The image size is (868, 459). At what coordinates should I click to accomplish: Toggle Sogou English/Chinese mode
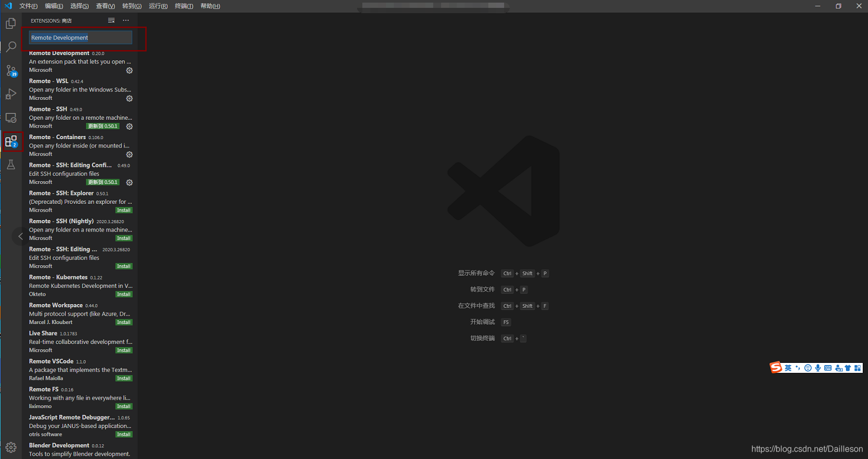click(788, 368)
